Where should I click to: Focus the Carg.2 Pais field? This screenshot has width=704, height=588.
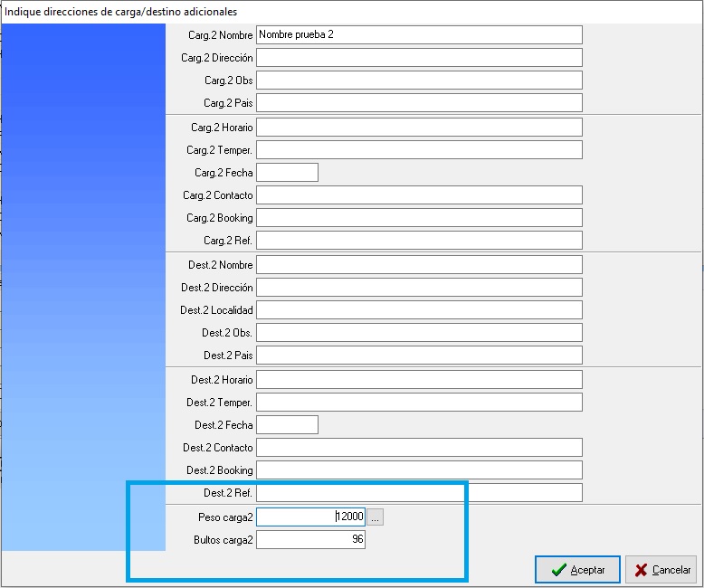419,103
